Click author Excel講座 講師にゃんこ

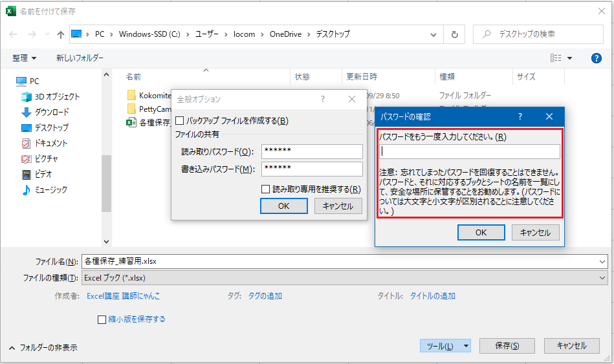click(124, 296)
